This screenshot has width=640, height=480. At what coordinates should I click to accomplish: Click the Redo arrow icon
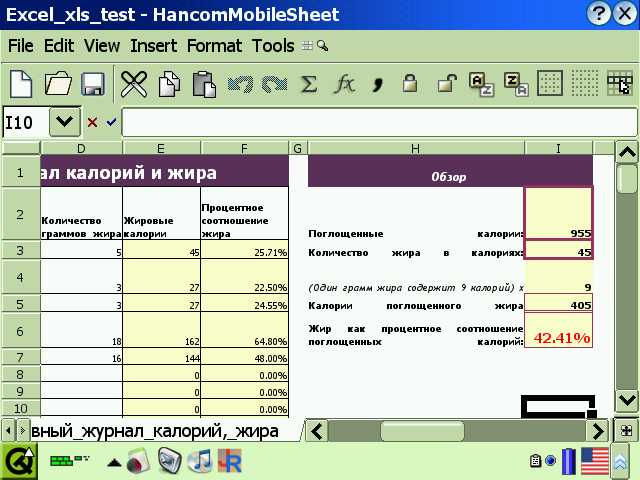click(x=274, y=84)
